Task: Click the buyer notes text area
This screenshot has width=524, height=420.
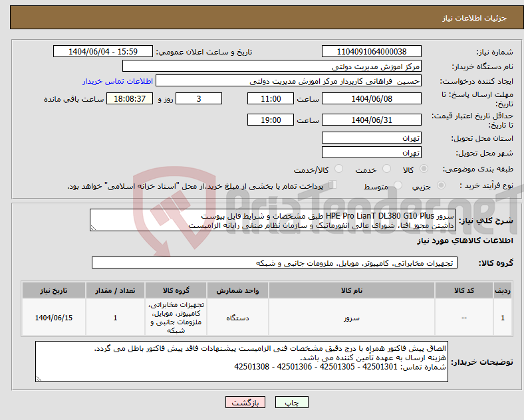Action: point(241,362)
